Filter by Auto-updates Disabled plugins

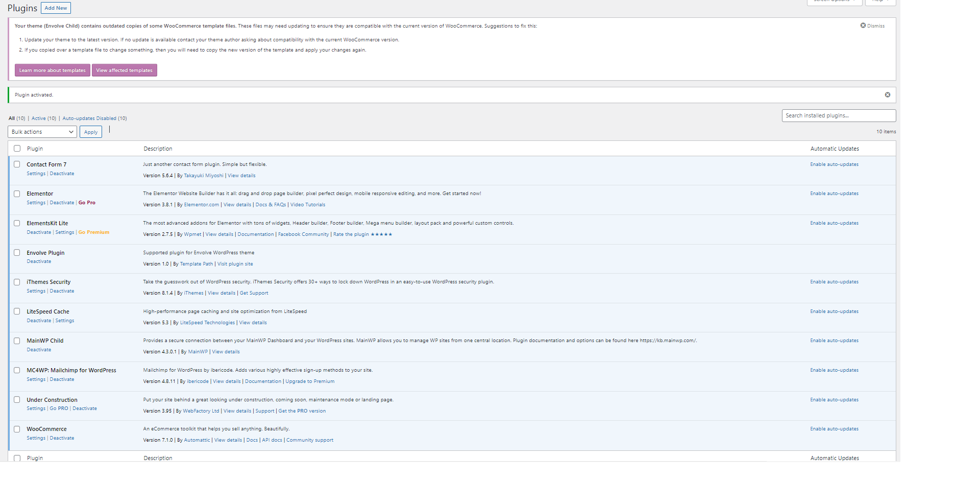[95, 118]
